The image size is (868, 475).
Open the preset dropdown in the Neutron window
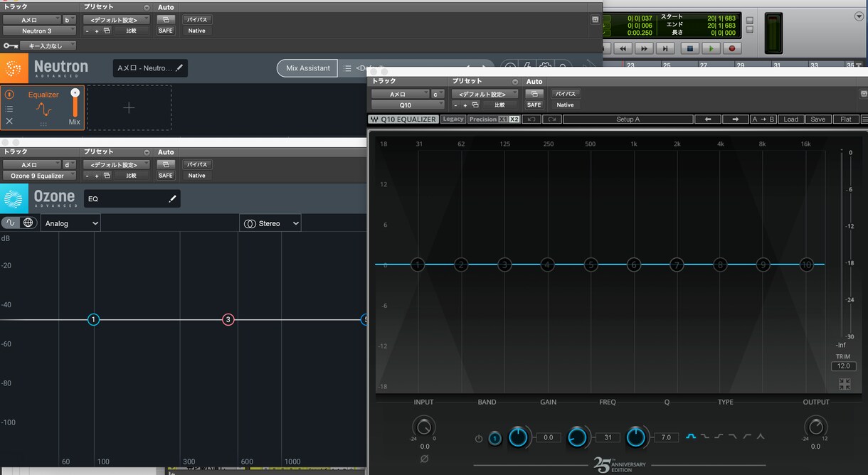point(117,20)
